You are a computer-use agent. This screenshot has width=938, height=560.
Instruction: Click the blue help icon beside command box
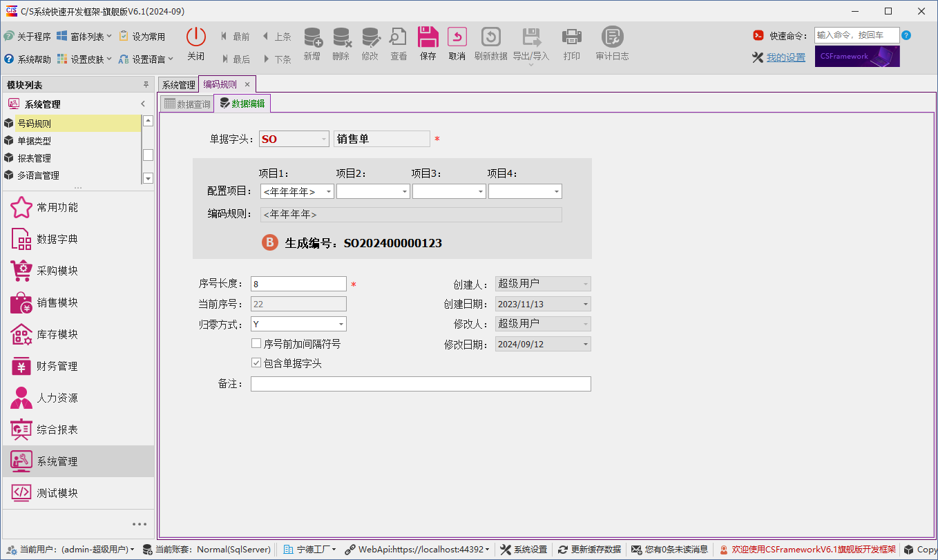906,35
